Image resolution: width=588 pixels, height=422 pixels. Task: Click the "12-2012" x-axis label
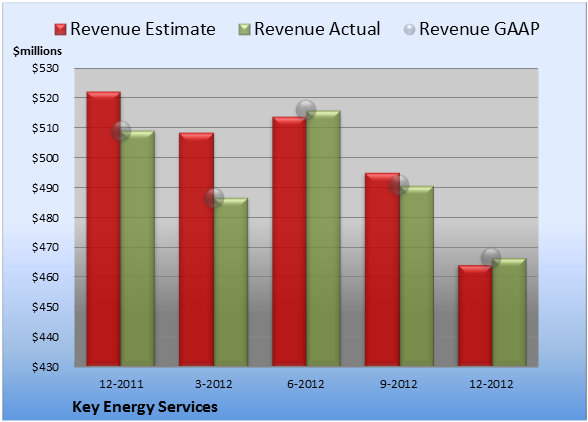491,384
